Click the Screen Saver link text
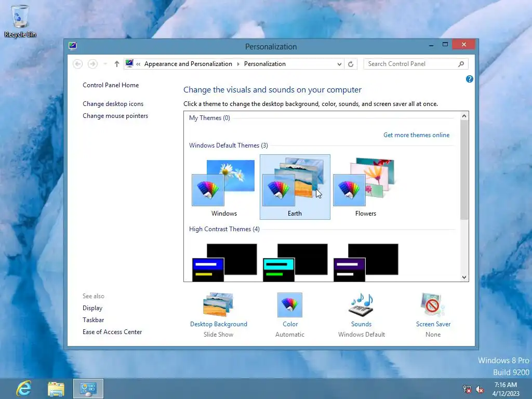The image size is (532, 399). [433, 324]
